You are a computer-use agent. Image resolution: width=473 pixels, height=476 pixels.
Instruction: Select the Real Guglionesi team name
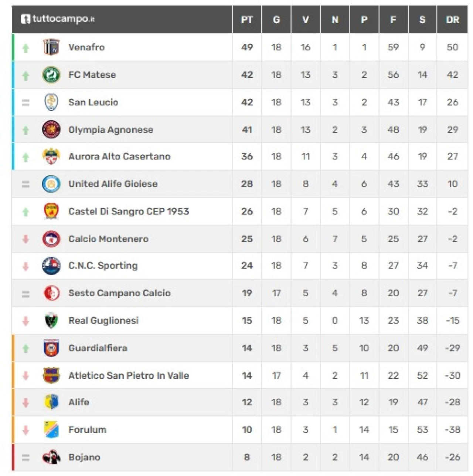[103, 321]
